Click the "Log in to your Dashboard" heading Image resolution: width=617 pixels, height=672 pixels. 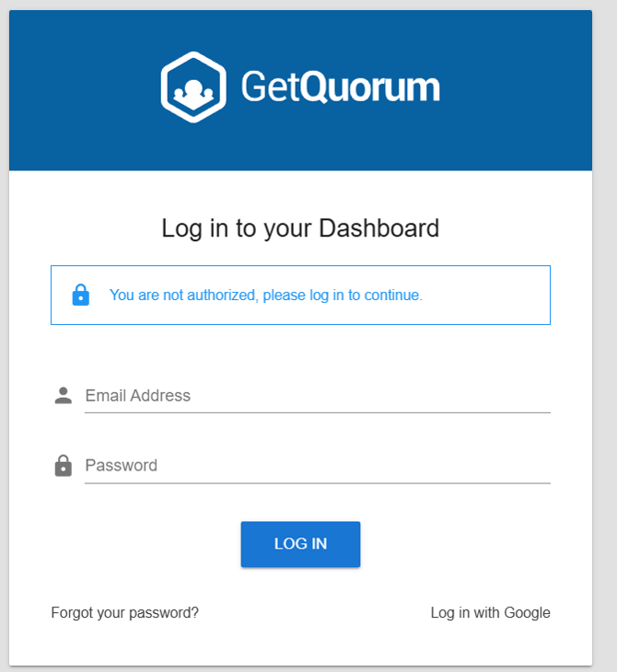pyautogui.click(x=300, y=227)
